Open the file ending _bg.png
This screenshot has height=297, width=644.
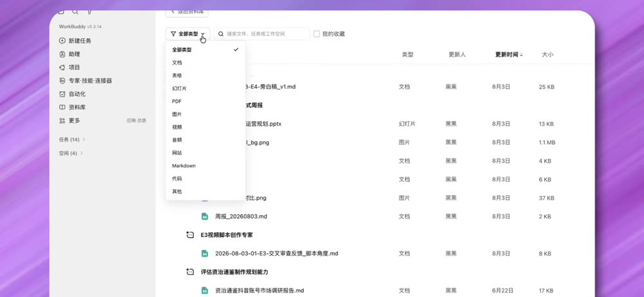click(x=257, y=142)
